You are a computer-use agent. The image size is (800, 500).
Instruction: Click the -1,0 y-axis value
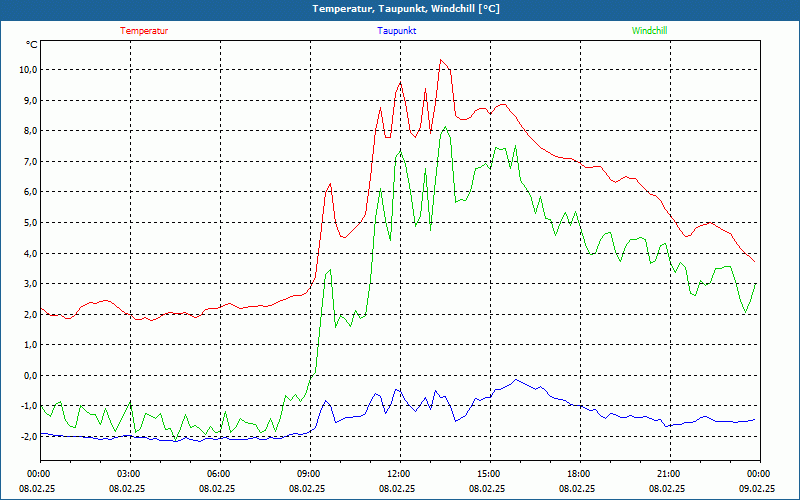point(28,406)
